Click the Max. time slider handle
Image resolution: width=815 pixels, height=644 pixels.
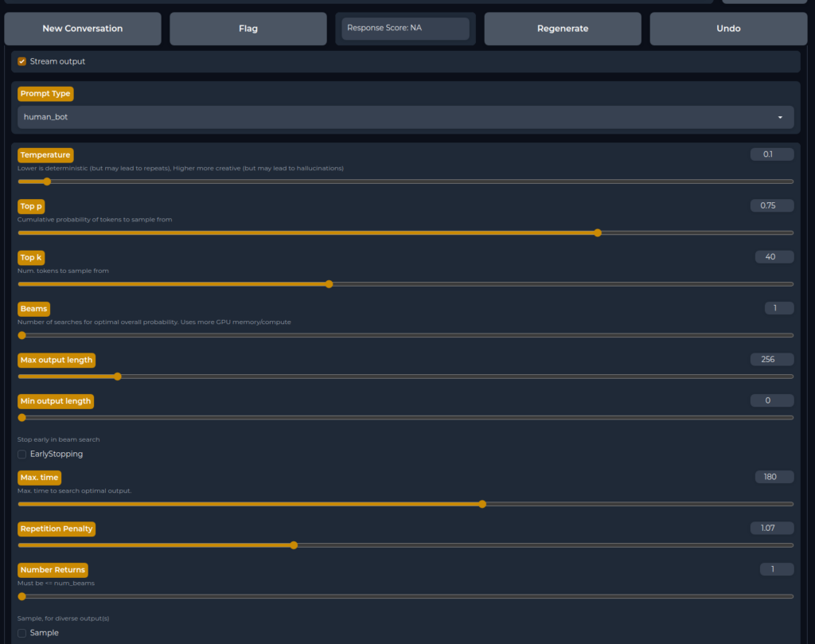point(482,504)
